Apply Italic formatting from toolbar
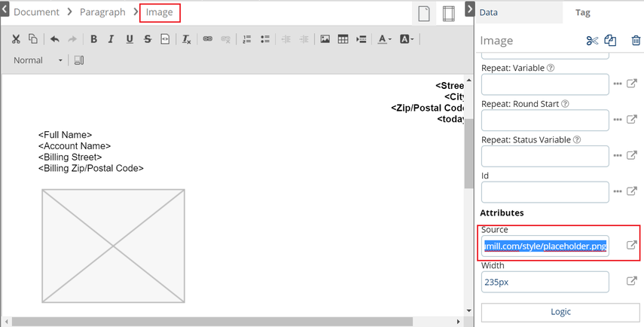644x327 pixels. point(111,39)
